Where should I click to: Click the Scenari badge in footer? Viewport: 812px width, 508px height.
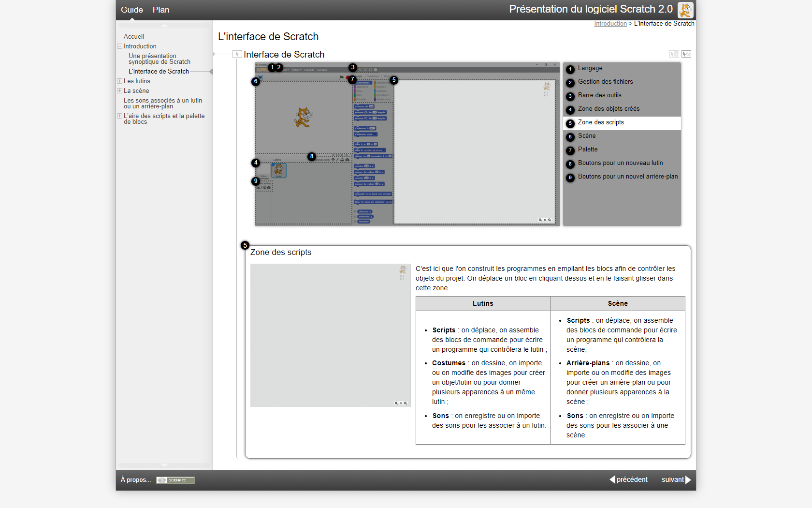click(x=175, y=480)
